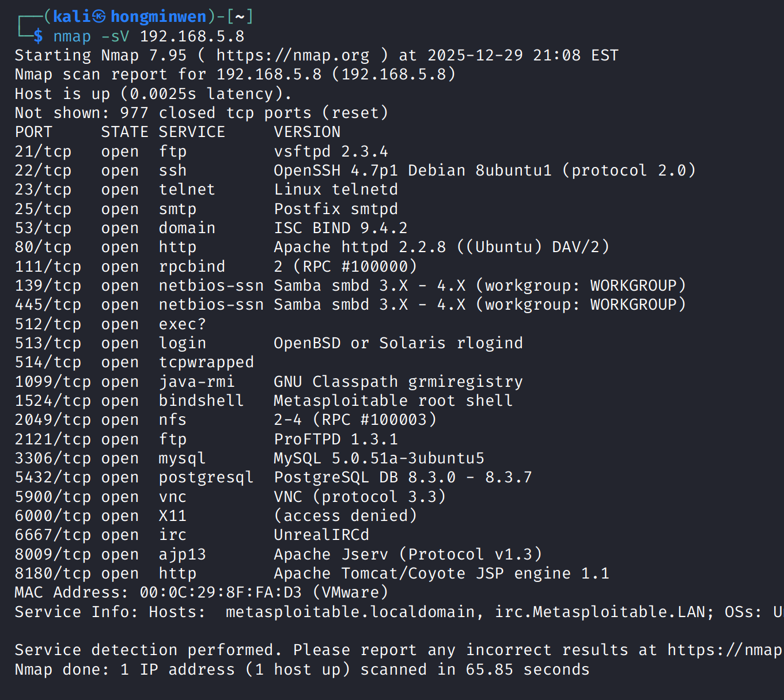
Task: Click the MySQL 5.0.51a-3ubuntu5 version text
Action: [379, 458]
